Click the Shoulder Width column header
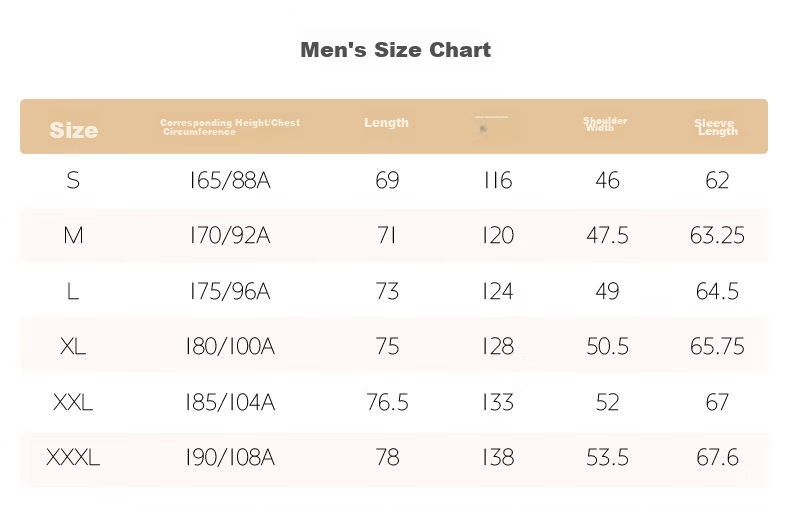The width and height of the screenshot is (790, 518). pos(605,124)
